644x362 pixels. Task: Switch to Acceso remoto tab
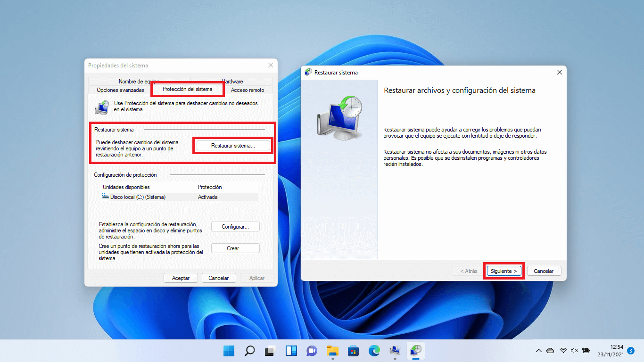pos(248,90)
